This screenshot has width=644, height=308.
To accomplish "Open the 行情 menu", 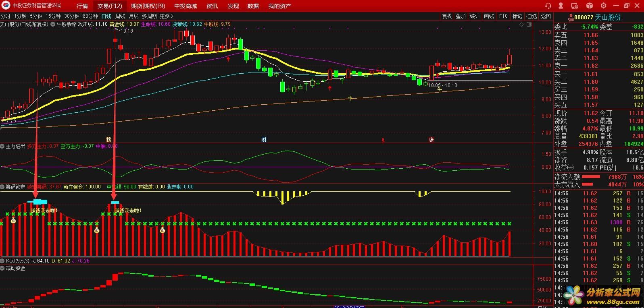I will tap(82, 6).
